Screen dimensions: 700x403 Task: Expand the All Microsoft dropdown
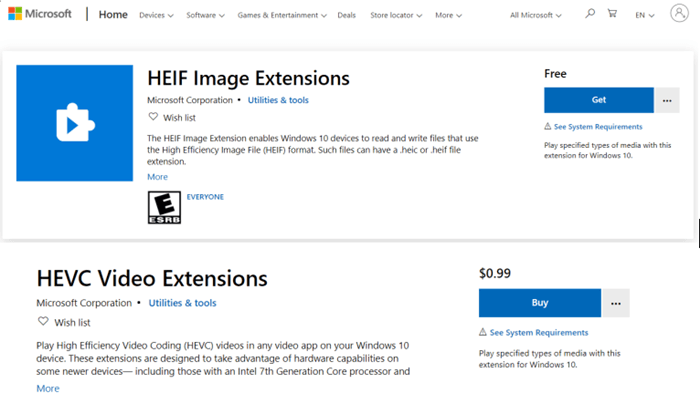(x=536, y=15)
